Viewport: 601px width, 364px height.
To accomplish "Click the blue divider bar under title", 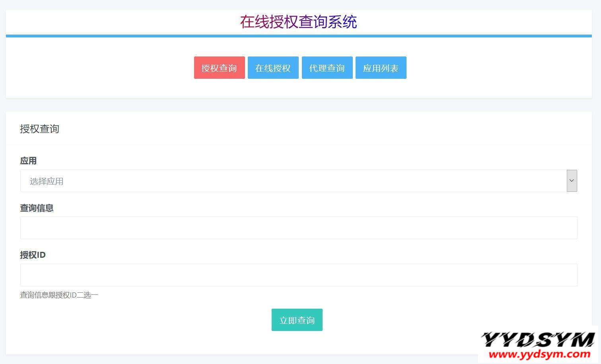I will tap(298, 36).
